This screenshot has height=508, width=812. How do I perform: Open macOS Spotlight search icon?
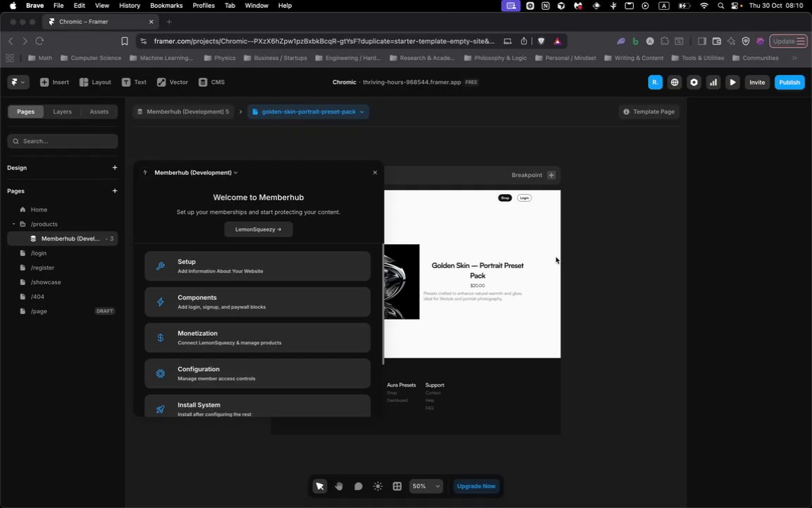720,6
